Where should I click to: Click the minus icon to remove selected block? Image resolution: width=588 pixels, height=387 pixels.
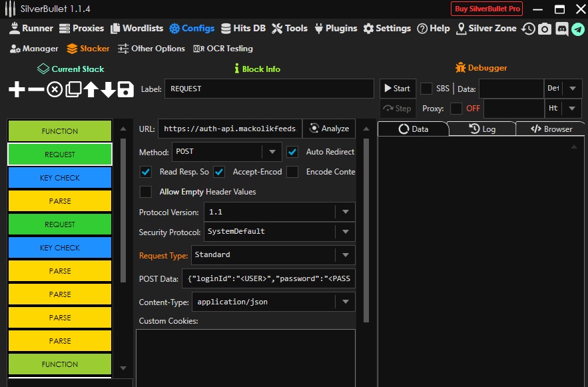(x=36, y=89)
